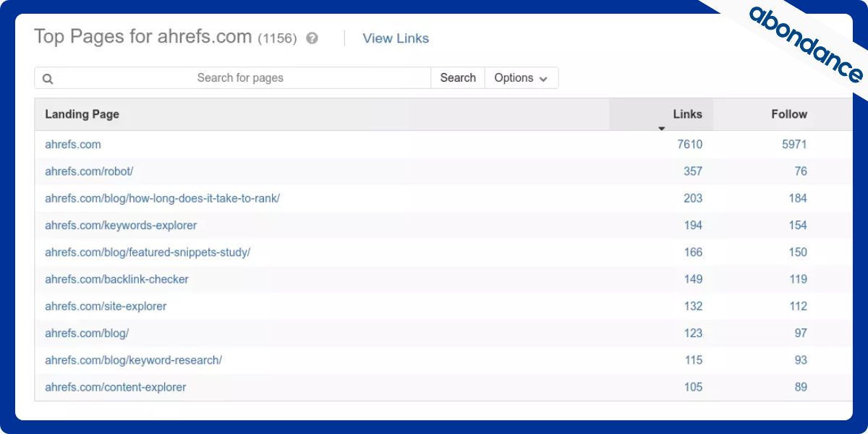Open the ahrefs.com/backlink-checker link

(116, 279)
